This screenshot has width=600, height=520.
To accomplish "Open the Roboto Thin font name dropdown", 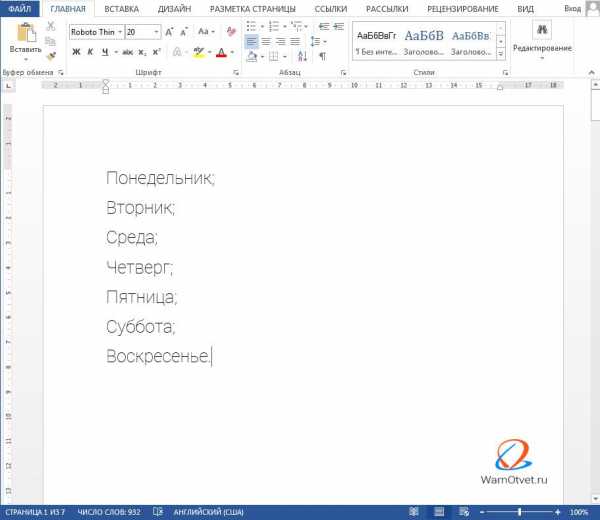I will coord(120,32).
